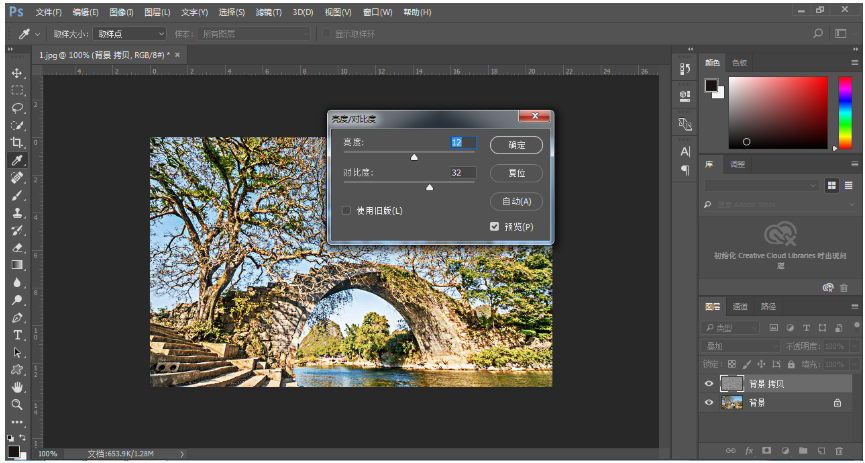Viewport: 865px width, 463px height.
Task: Select the Lasso tool
Action: click(x=17, y=108)
